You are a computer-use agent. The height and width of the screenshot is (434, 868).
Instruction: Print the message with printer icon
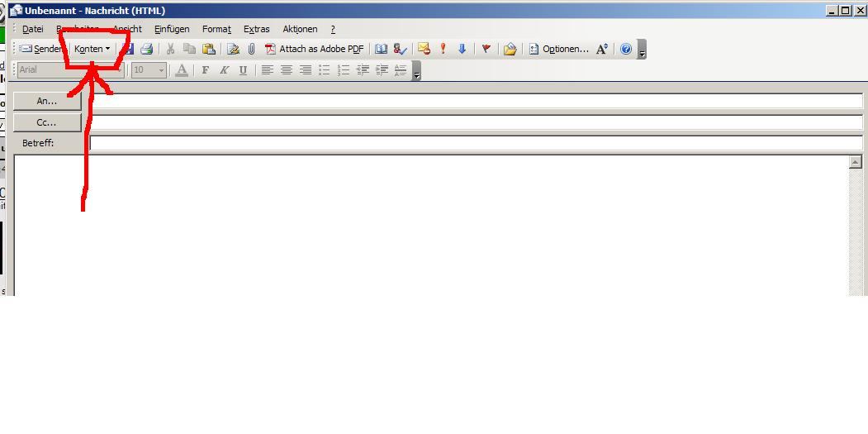[x=146, y=49]
